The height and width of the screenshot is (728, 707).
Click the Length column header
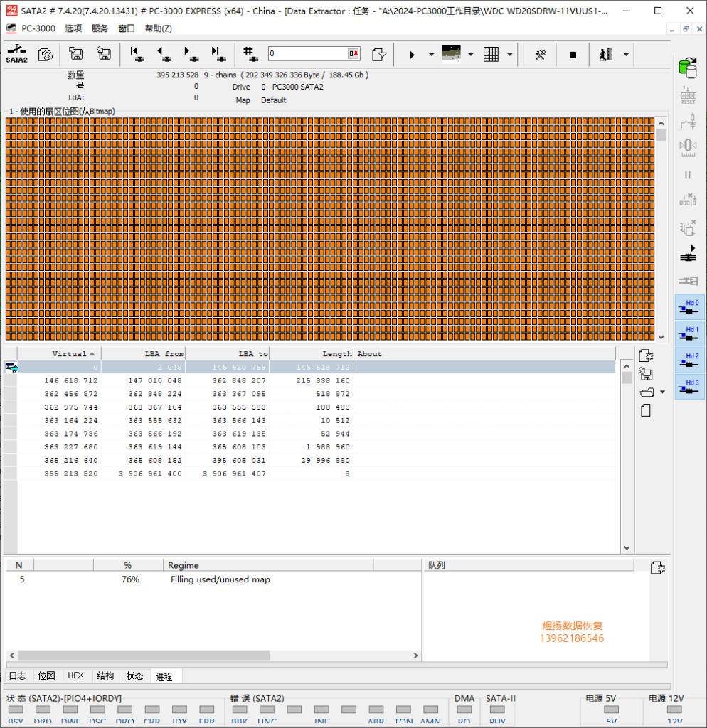click(312, 354)
